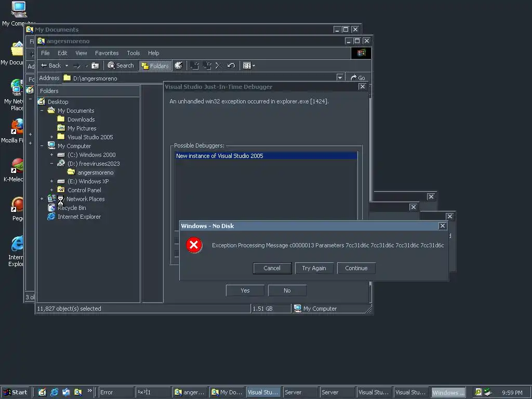
Task: Switch to Error taskbar button
Action: click(x=116, y=392)
